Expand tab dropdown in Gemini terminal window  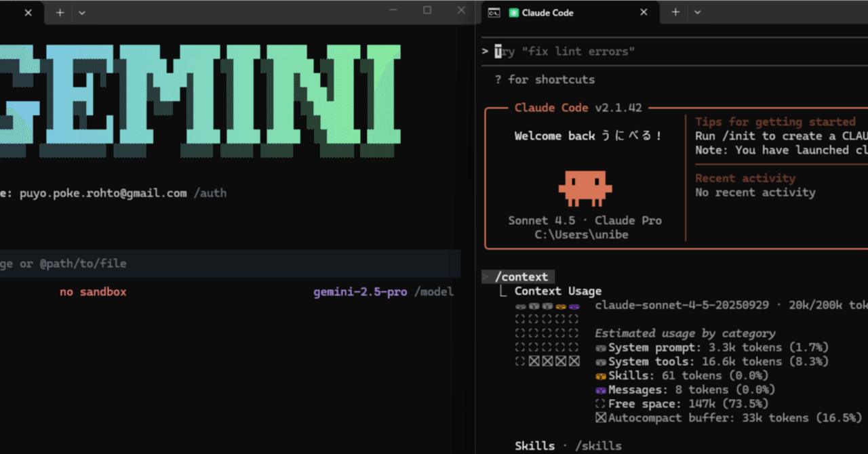(82, 12)
